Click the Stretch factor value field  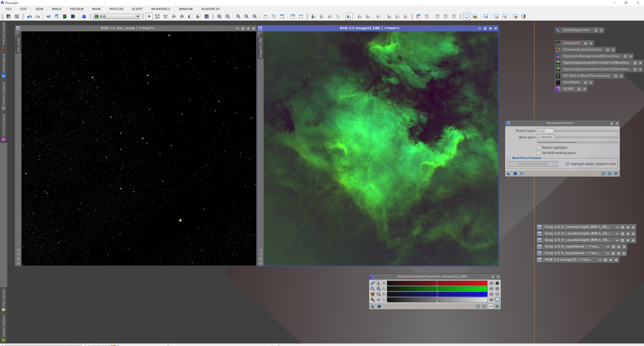[545, 131]
